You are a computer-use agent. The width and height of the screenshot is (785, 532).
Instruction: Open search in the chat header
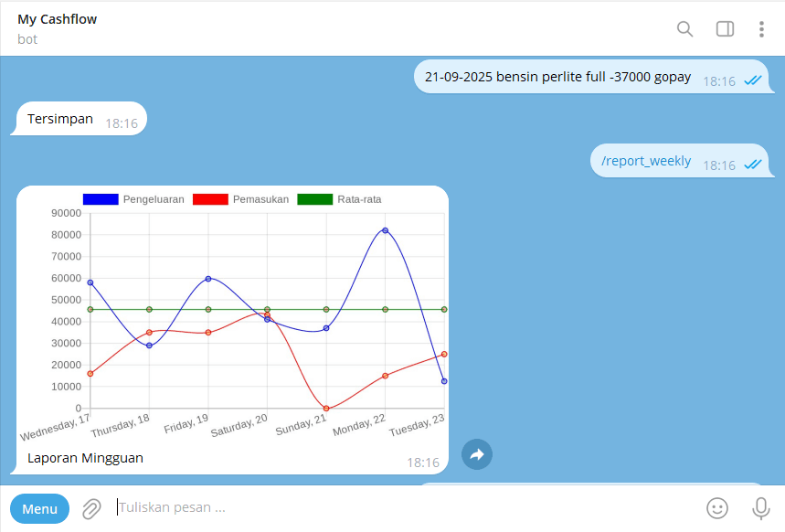[684, 29]
